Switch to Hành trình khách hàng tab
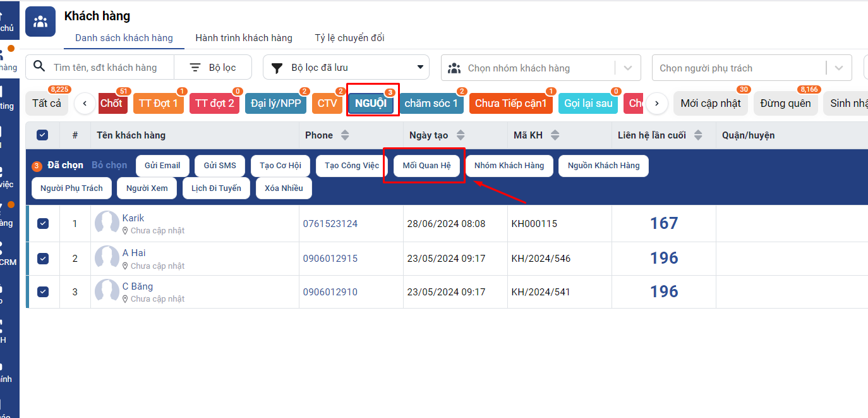 (244, 38)
